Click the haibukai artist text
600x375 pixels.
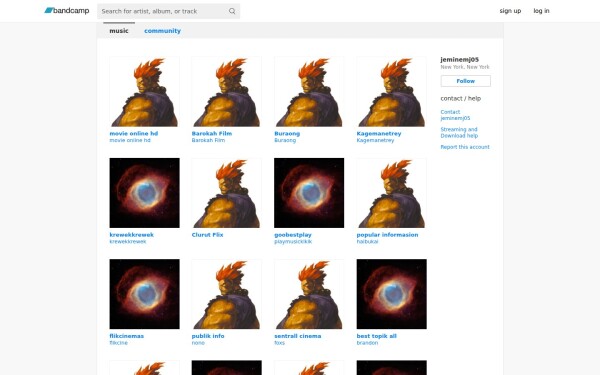pos(367,242)
